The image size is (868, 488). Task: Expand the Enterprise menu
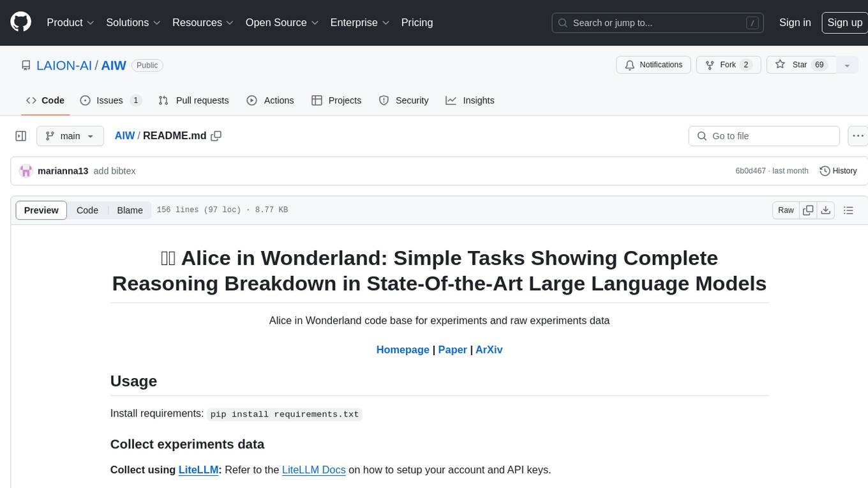[359, 22]
